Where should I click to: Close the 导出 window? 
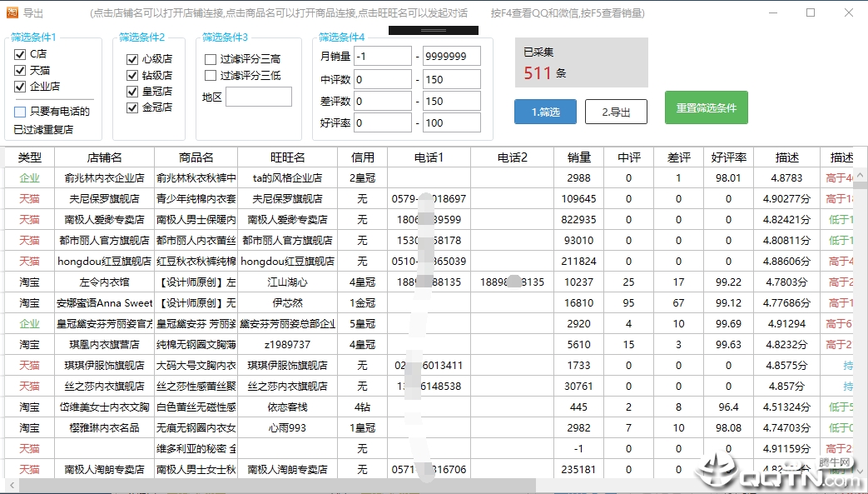[x=849, y=12]
